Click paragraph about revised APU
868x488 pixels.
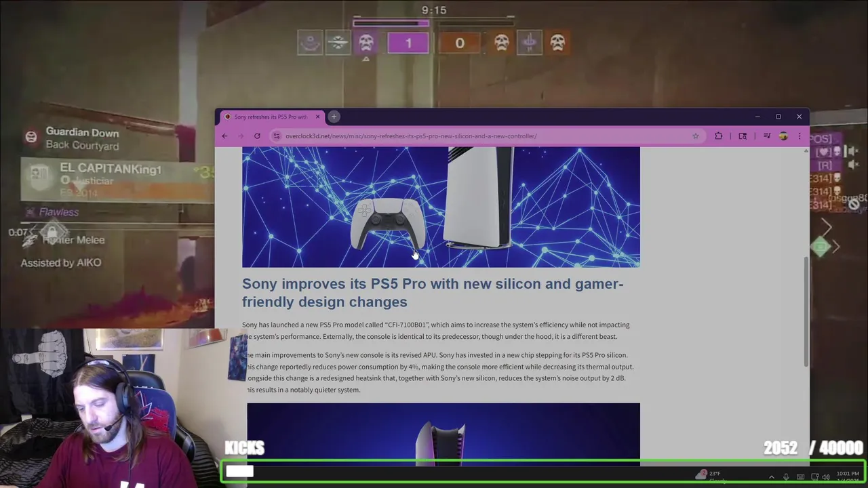(439, 372)
